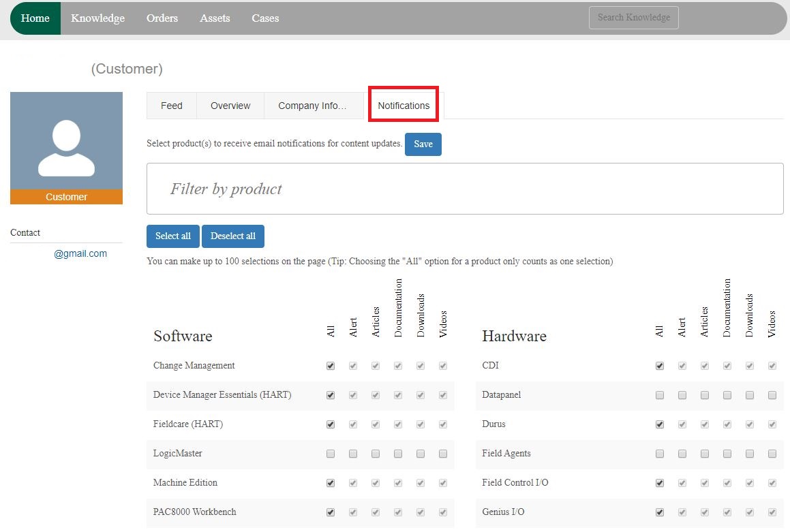Uncheck All for Durus
The width and height of the screenshot is (790, 532).
(x=660, y=424)
